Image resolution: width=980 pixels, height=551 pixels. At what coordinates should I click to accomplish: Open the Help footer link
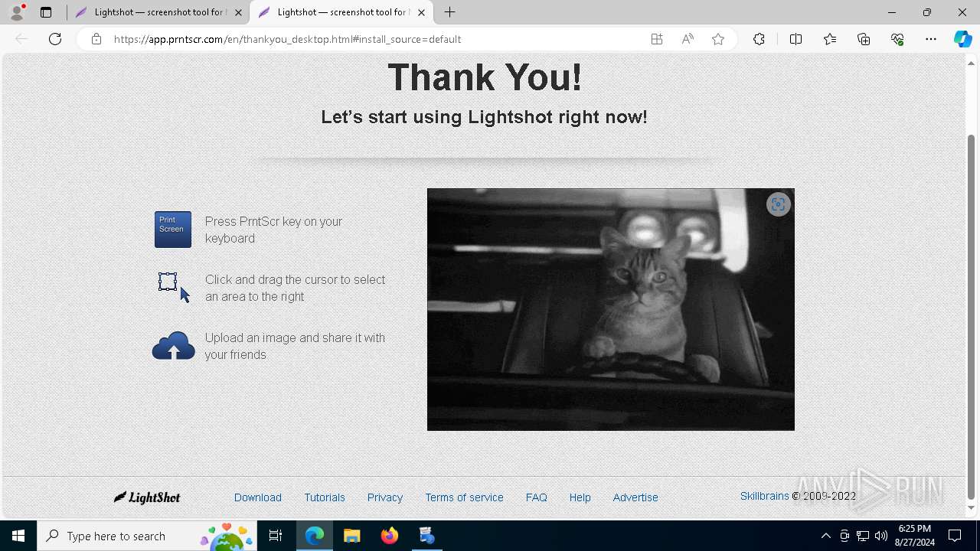580,497
